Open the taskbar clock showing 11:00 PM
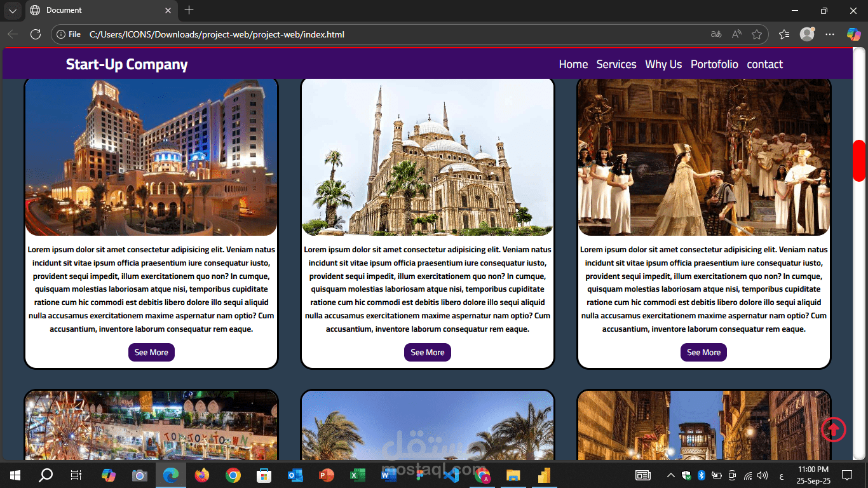Image resolution: width=868 pixels, height=488 pixels. click(x=813, y=475)
